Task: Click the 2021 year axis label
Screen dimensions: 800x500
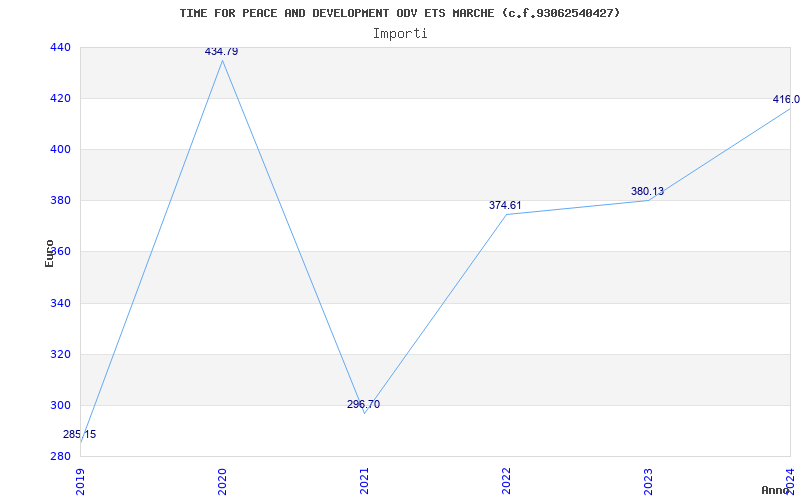Action: (x=364, y=482)
